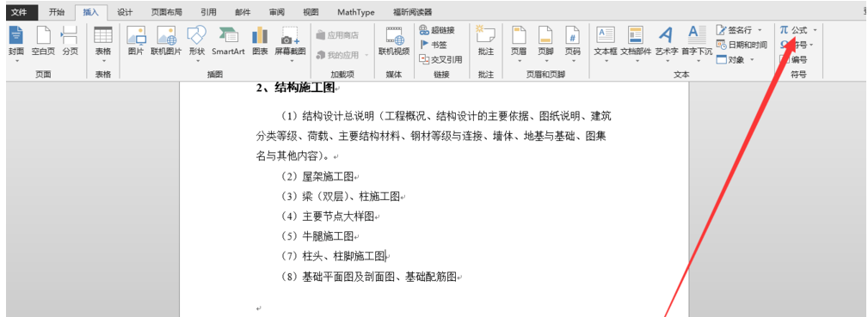Insert a number (编号)

point(793,60)
